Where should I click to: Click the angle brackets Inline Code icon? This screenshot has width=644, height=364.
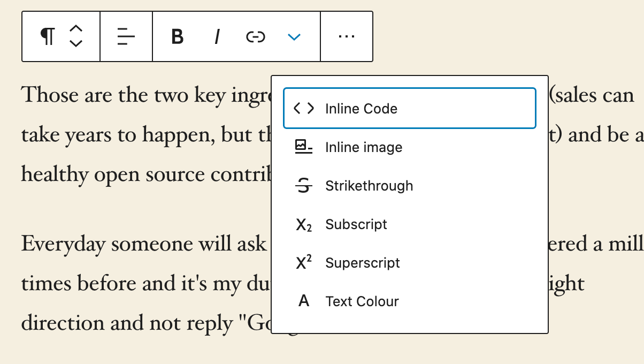(x=304, y=109)
